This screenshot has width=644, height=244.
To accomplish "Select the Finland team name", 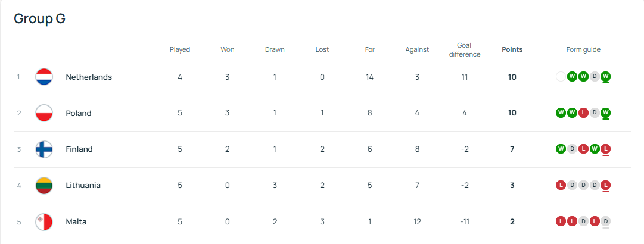I will [79, 149].
